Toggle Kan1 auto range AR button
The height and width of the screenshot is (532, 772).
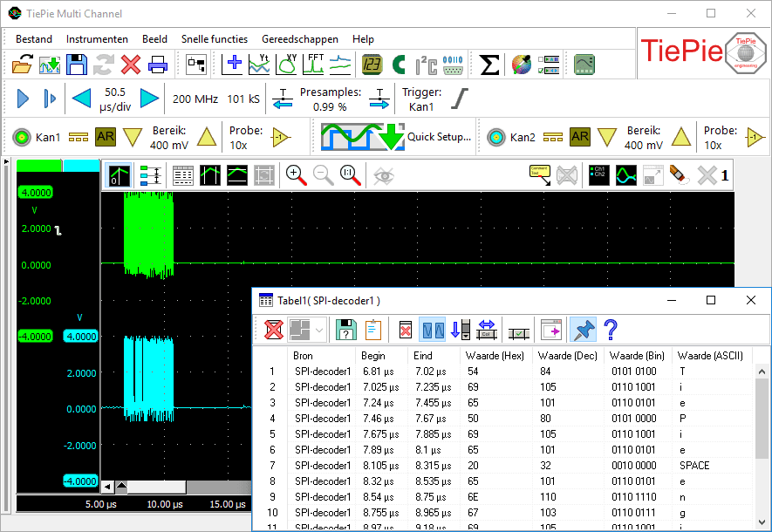(106, 137)
